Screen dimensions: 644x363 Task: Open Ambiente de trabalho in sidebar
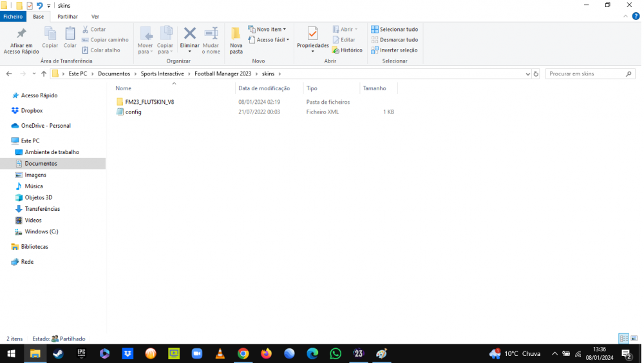(x=52, y=152)
